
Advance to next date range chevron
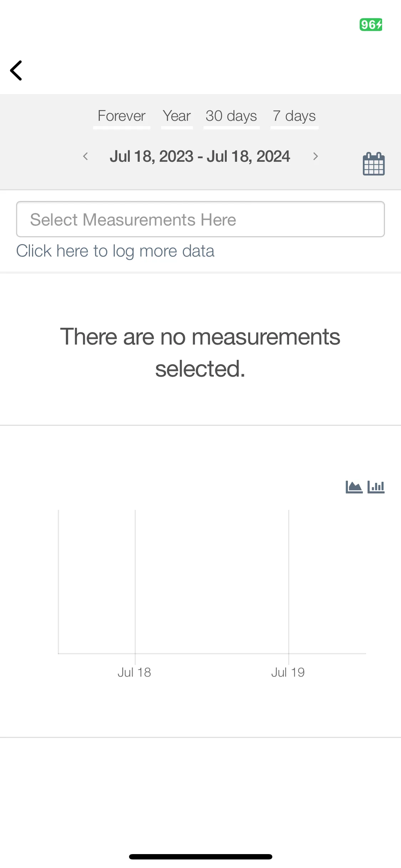point(315,156)
